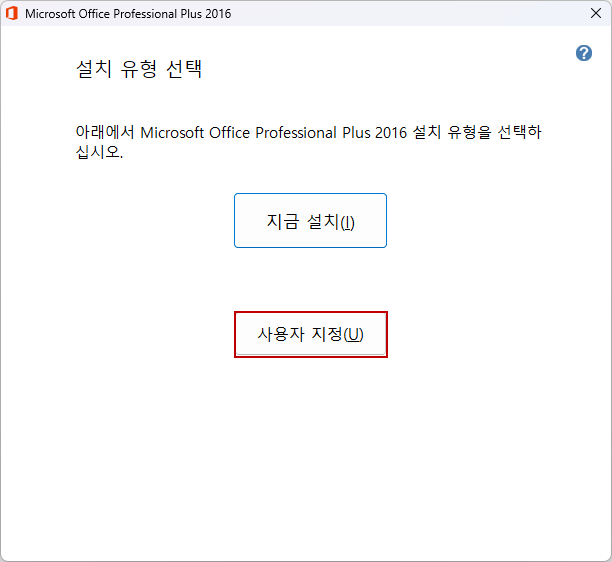
Task: Close the Office setup window
Action: [x=596, y=13]
